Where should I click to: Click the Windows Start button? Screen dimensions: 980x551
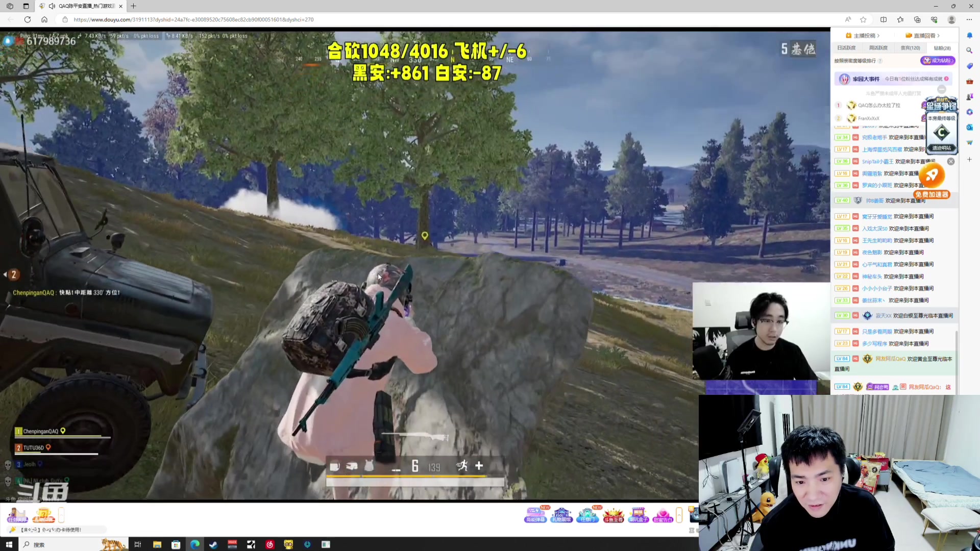pos(9,544)
